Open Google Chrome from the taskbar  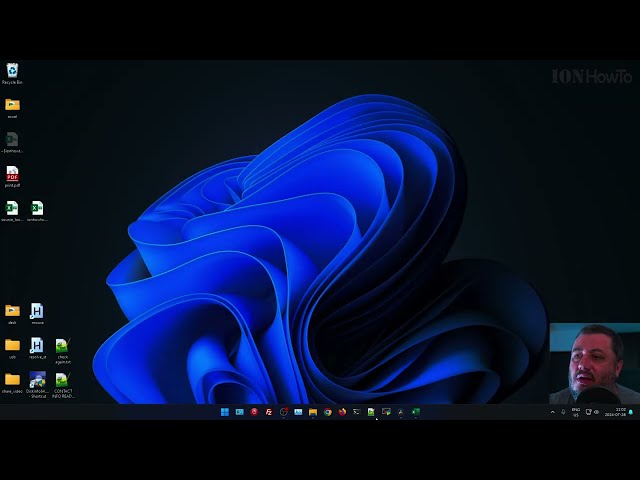327,412
